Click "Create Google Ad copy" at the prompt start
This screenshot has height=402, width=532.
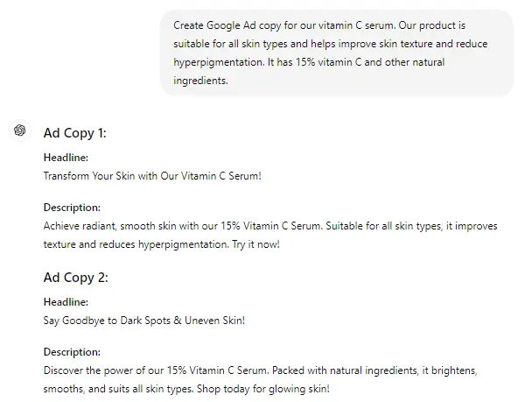click(x=224, y=25)
